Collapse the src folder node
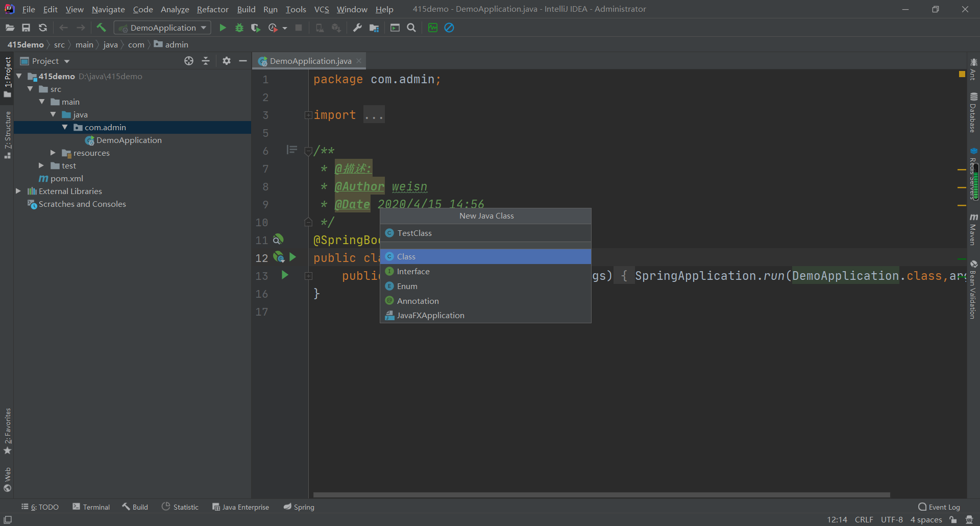The height and width of the screenshot is (526, 980). [30, 89]
